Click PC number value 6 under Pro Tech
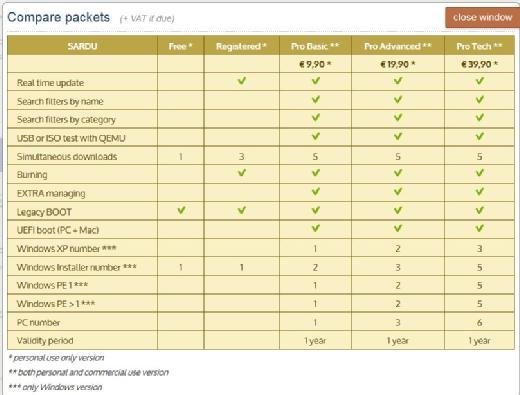The height and width of the screenshot is (395, 520). point(479,322)
